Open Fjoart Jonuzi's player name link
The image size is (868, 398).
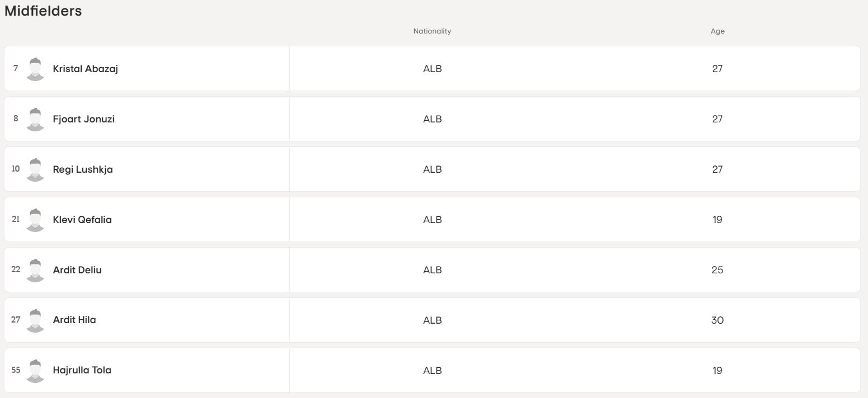pos(83,119)
